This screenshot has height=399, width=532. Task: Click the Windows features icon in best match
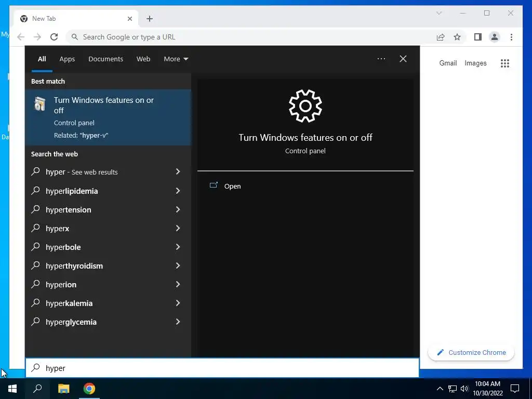[x=39, y=104]
